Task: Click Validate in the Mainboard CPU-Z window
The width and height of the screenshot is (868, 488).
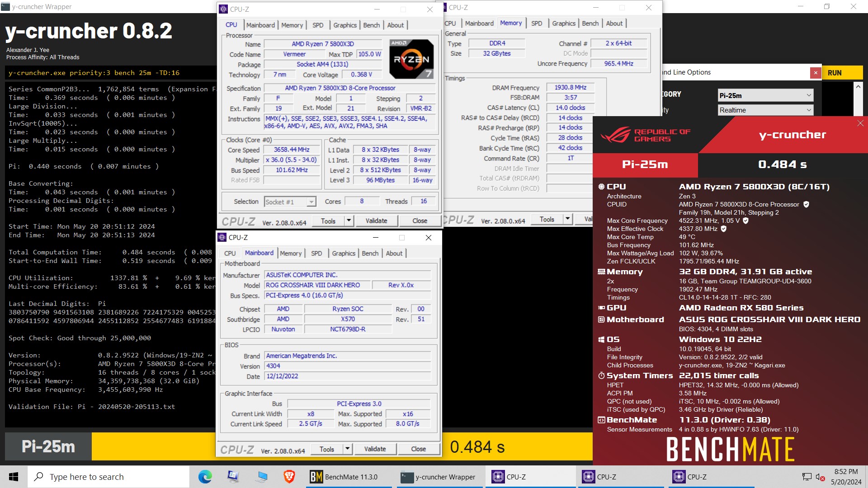Action: pyautogui.click(x=375, y=449)
